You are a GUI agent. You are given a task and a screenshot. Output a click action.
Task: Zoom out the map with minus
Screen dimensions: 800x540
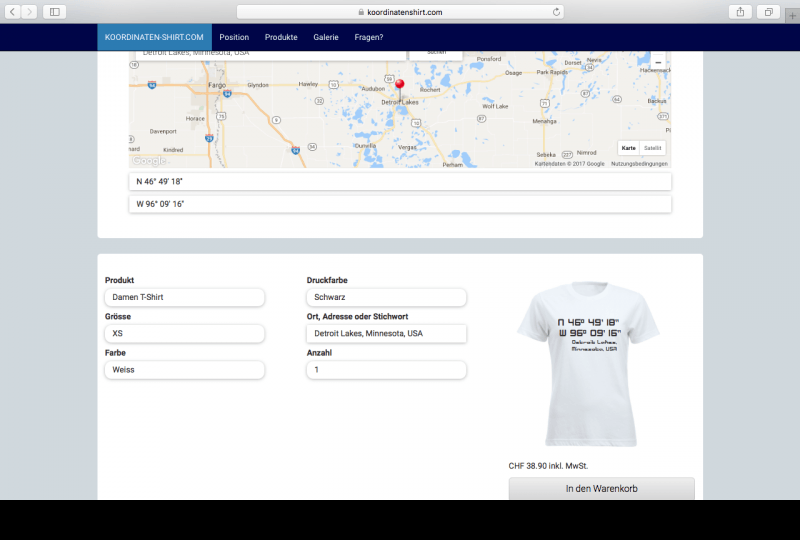tap(657, 63)
